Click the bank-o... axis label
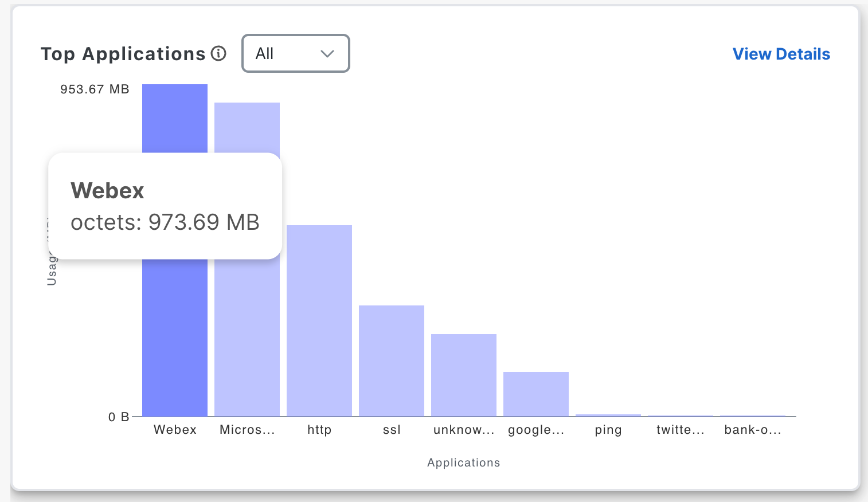The width and height of the screenshot is (868, 502). [753, 430]
